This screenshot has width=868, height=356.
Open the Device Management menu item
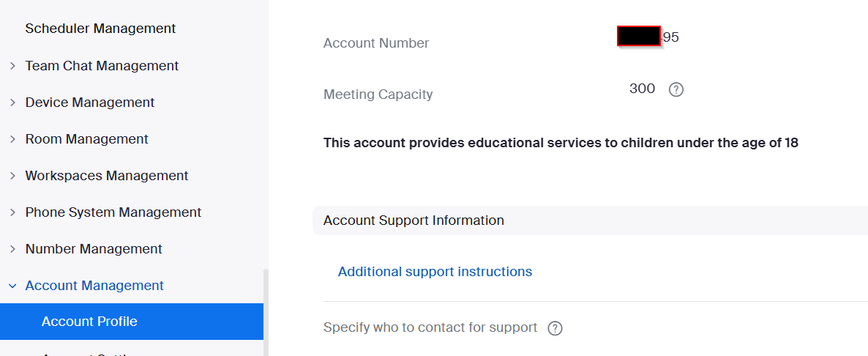pyautogui.click(x=90, y=103)
